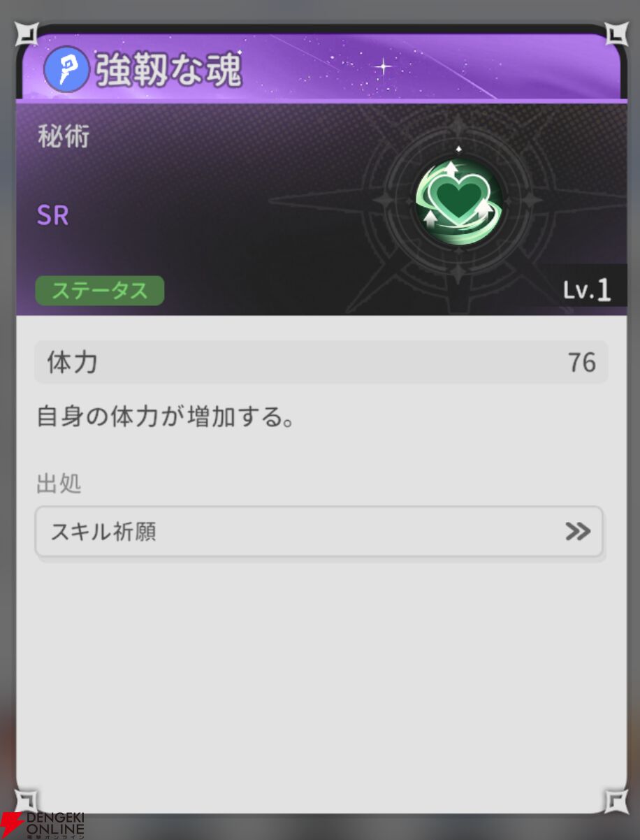
Task: Select the 体力 stat row
Action: [x=321, y=362]
